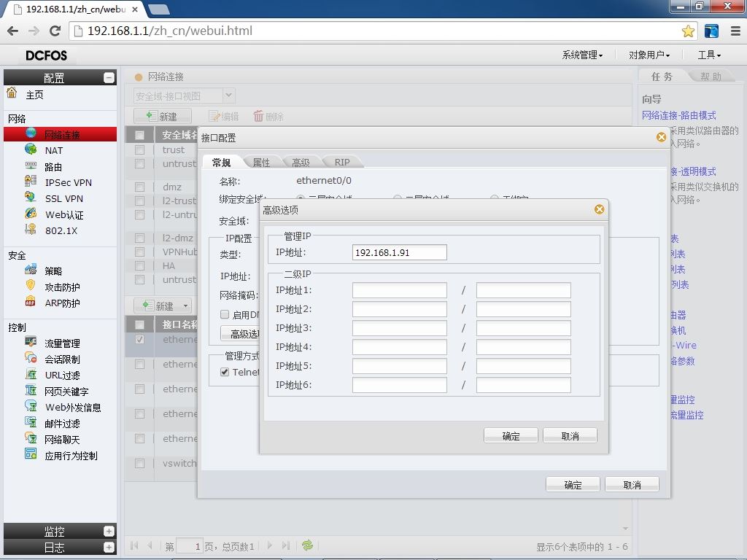Click the upper 新建 button for security zones
This screenshot has height=560, width=747.
tap(163, 116)
